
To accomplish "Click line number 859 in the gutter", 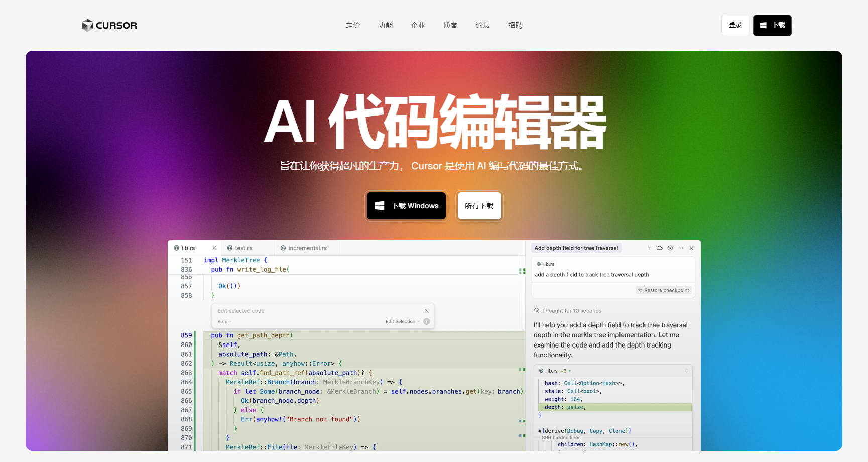I will (x=186, y=335).
